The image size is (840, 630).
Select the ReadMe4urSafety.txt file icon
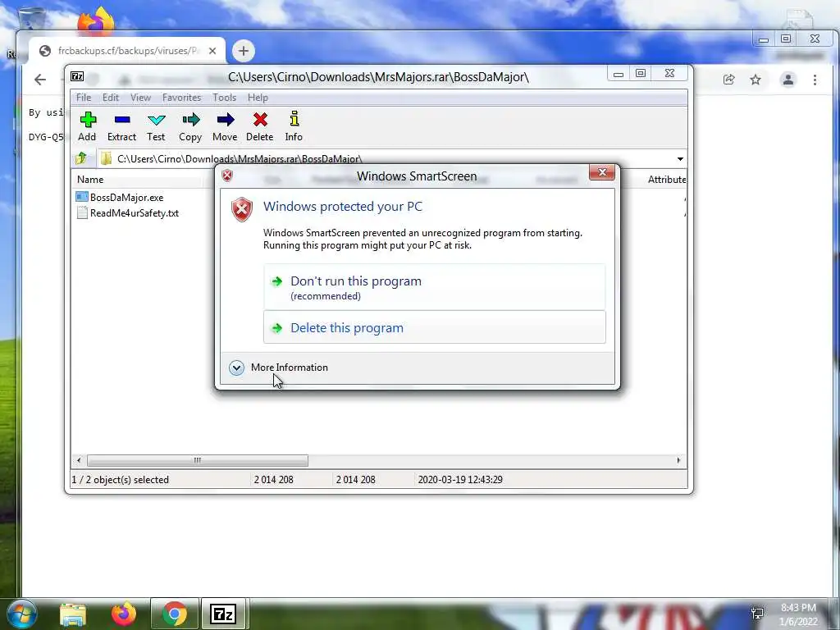[x=82, y=212]
